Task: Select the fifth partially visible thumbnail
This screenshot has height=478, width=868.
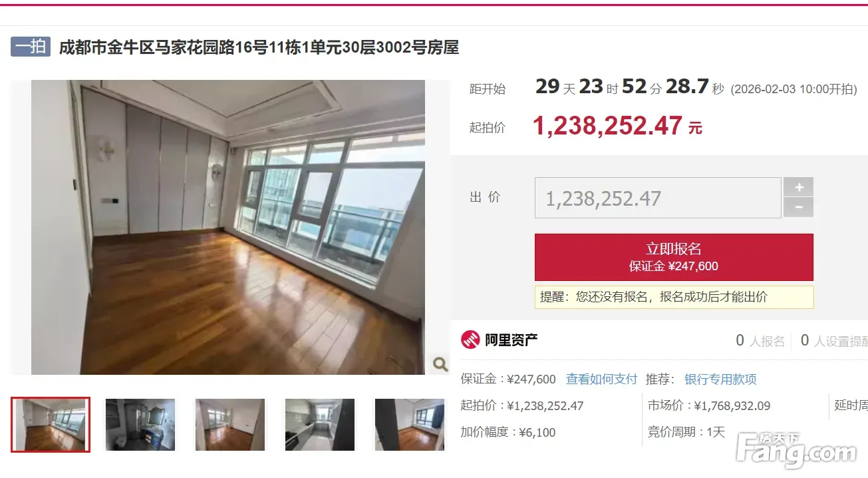Action: pyautogui.click(x=409, y=425)
